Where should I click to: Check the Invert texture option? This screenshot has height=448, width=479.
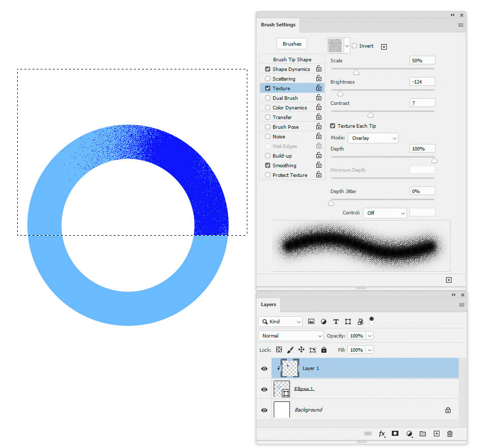[x=355, y=46]
